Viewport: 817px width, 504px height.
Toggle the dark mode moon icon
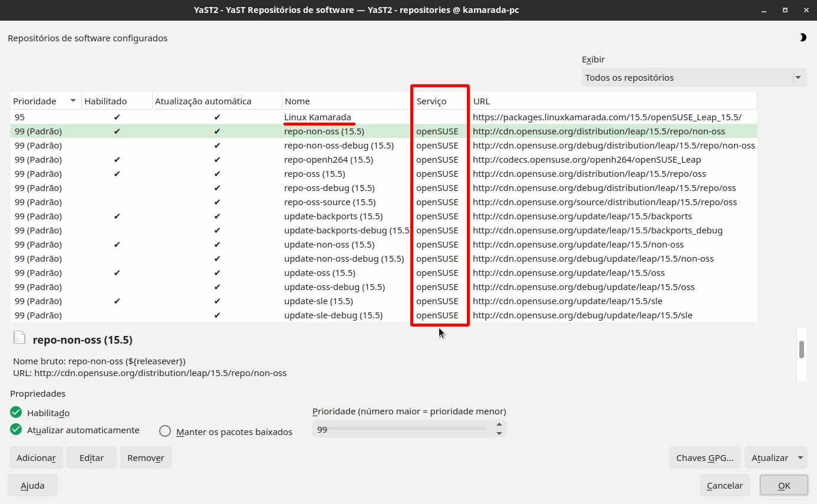pyautogui.click(x=803, y=38)
